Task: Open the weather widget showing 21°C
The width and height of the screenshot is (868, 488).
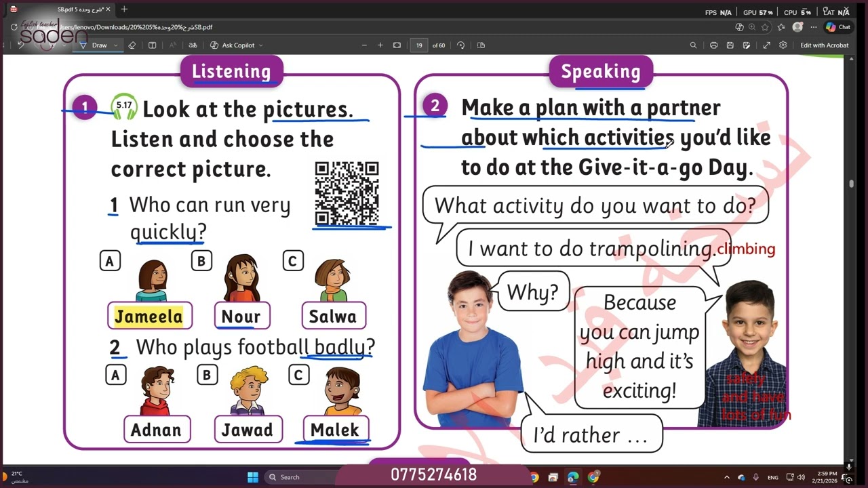Action: pos(19,477)
